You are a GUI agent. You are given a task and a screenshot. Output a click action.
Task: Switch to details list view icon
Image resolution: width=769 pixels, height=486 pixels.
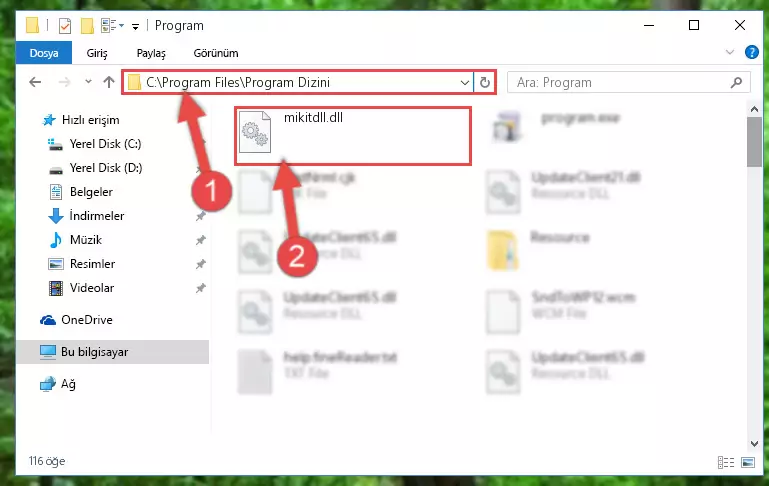pos(726,462)
